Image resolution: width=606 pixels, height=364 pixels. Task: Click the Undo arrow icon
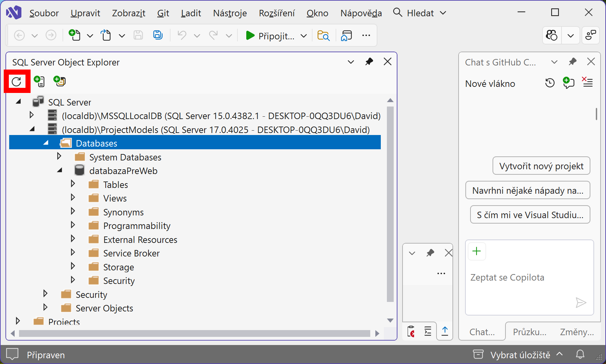(182, 35)
